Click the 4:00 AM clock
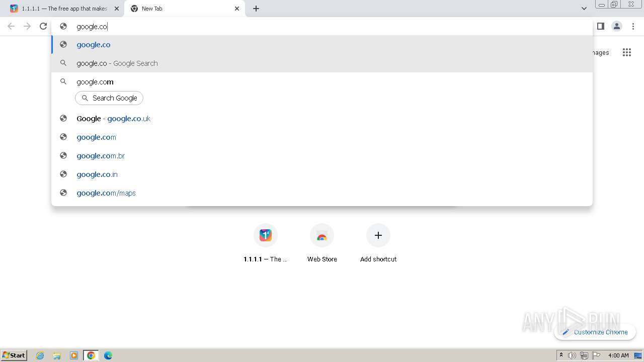 pos(618,355)
